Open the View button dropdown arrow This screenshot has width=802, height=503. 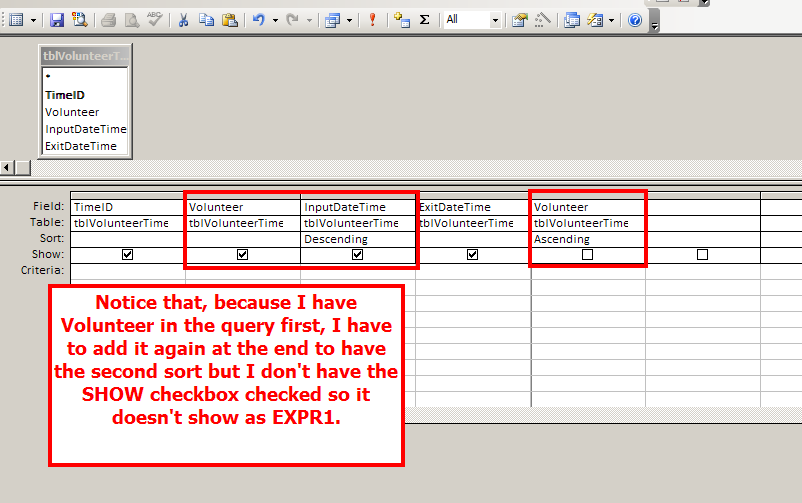(x=33, y=20)
